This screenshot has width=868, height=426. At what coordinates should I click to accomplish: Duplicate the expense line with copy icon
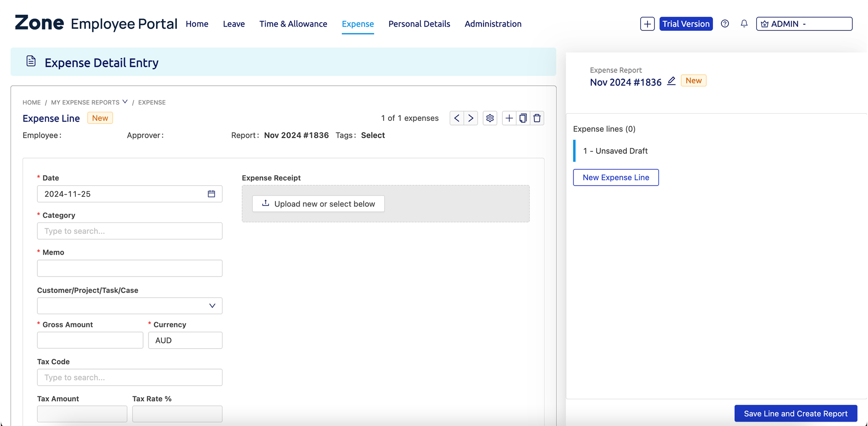[x=523, y=118]
